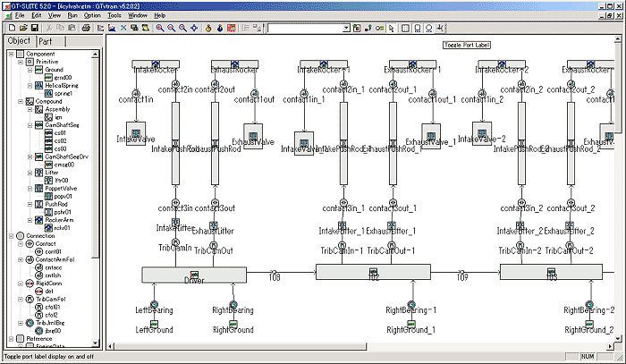Click the object tree scroll up arrow
Image resolution: width=626 pixels, height=364 pixels.
[95, 54]
